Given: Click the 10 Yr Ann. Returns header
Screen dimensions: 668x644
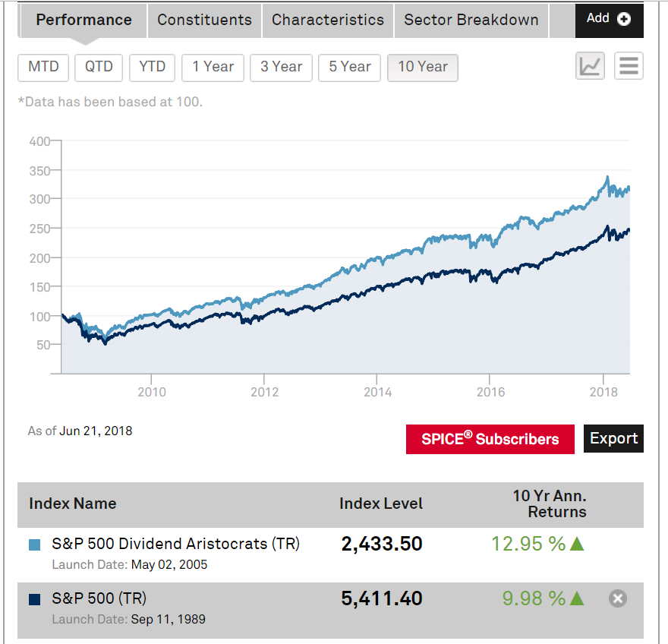Looking at the screenshot, I should click(550, 504).
